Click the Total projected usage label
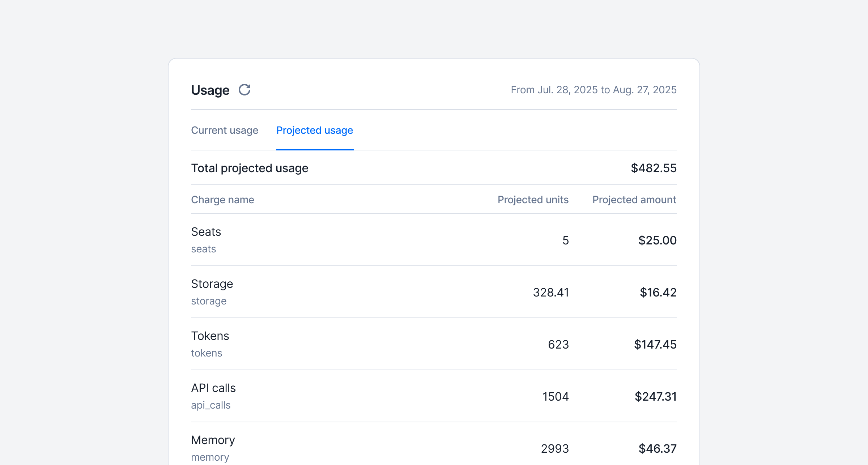The image size is (868, 465). 250,168
